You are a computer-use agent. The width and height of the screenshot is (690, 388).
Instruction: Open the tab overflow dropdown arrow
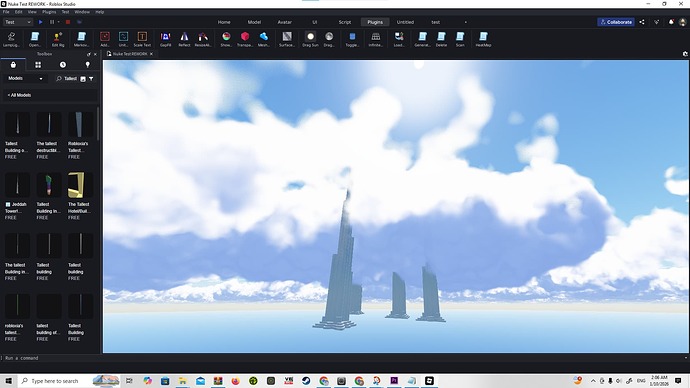tap(466, 22)
